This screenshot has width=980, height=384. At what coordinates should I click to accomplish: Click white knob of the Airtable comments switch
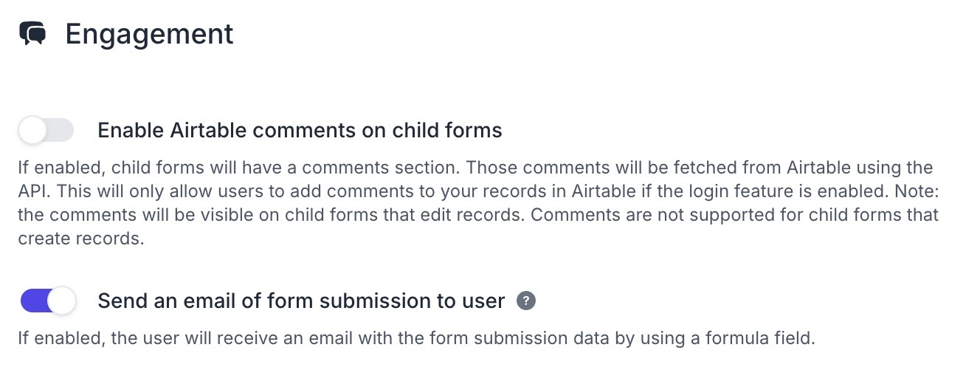(33, 131)
